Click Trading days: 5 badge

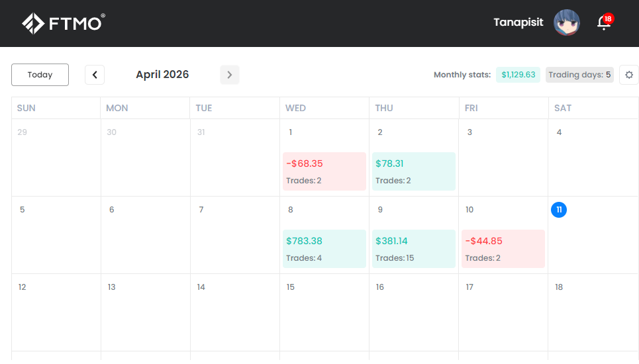[x=579, y=75]
